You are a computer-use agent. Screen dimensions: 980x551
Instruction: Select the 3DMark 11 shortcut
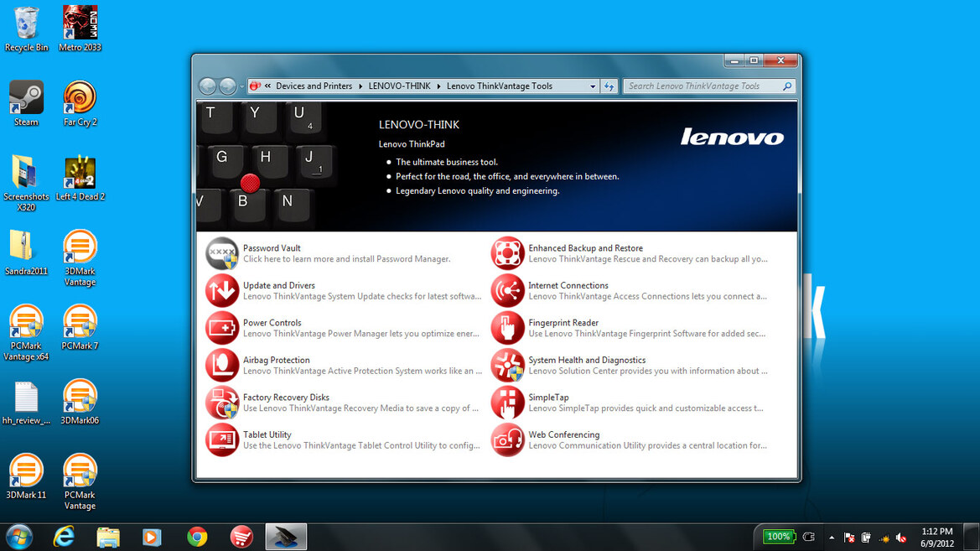[26, 476]
